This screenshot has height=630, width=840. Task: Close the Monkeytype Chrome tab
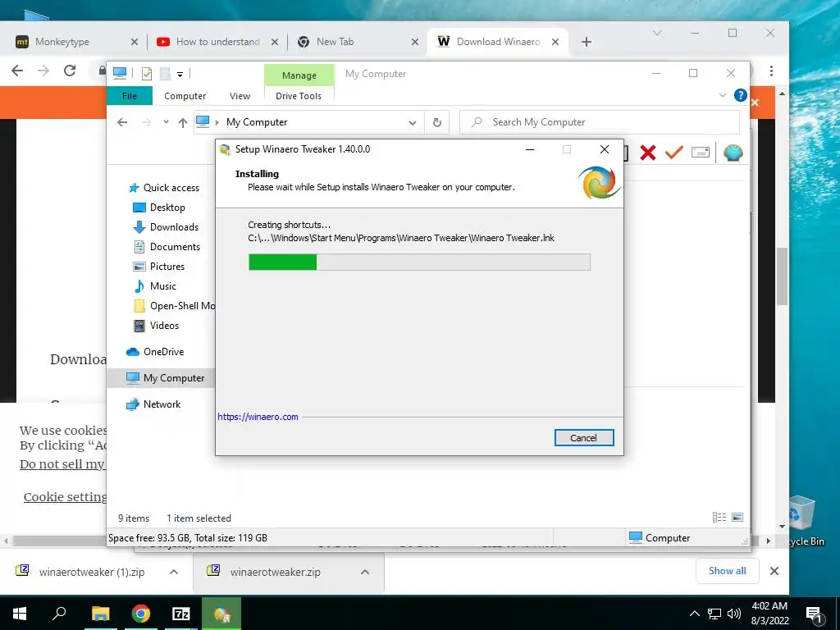135,42
